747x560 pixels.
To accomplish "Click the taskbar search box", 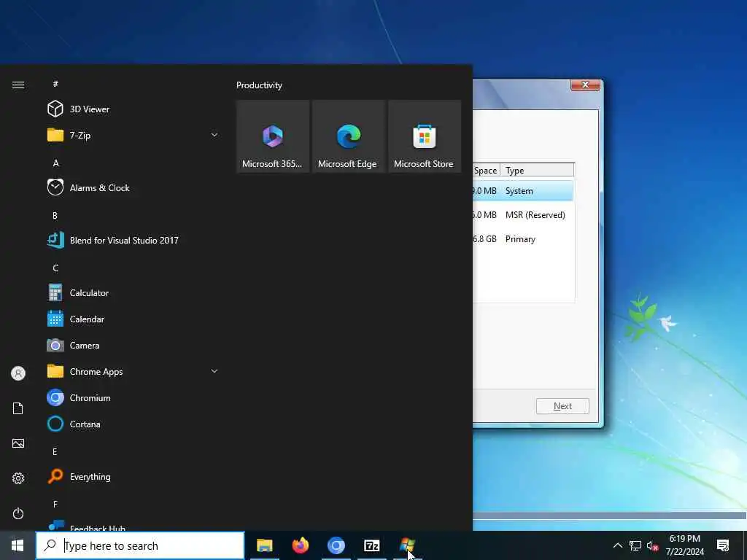I will tap(140, 545).
